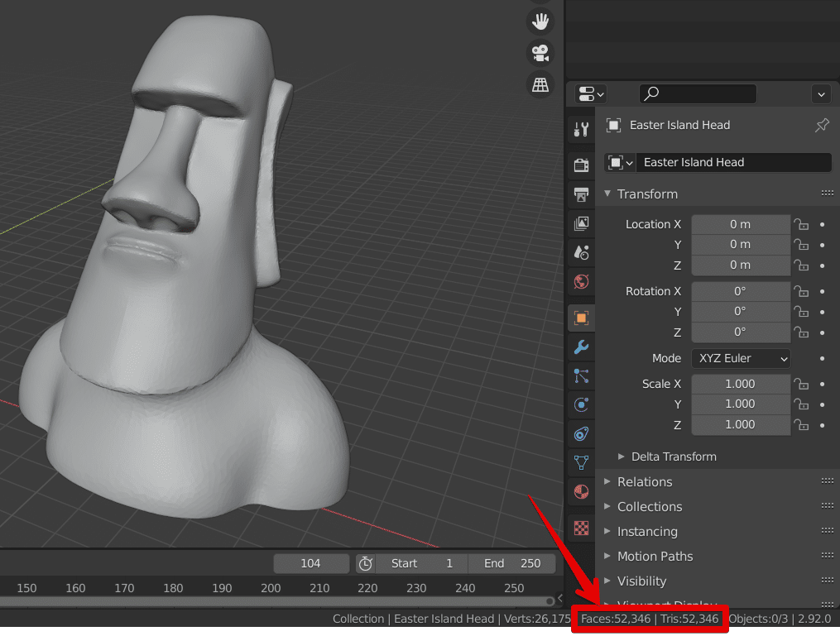Expand the Collections panel
Viewport: 840px width, 636px height.
point(607,506)
